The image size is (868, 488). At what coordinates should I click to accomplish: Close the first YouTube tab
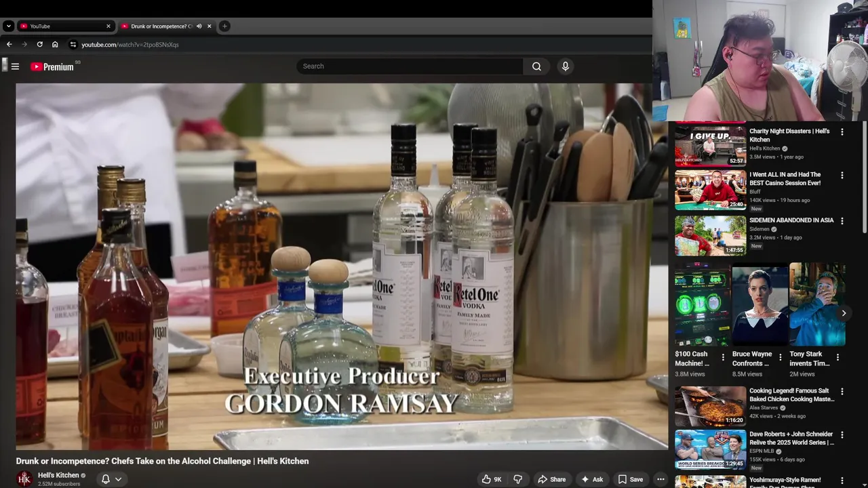point(108,26)
